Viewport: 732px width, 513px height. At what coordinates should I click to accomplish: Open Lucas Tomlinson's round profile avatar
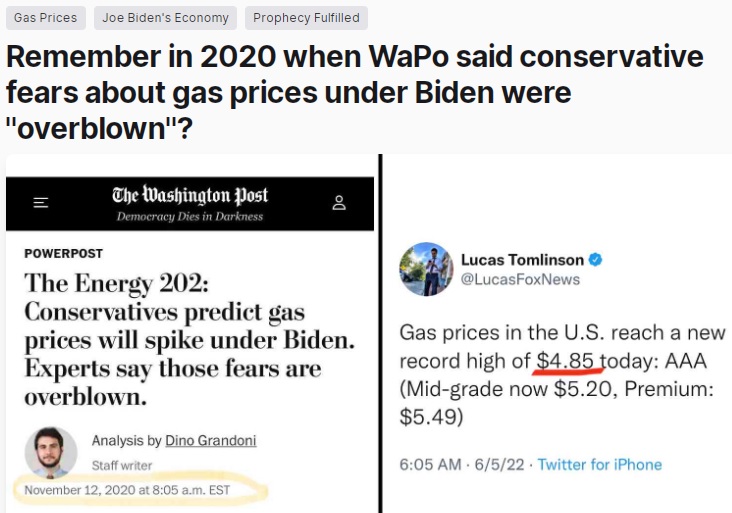pos(426,269)
